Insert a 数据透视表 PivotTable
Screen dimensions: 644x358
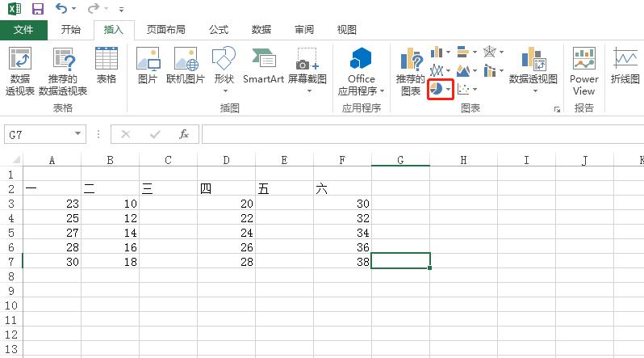coord(19,71)
